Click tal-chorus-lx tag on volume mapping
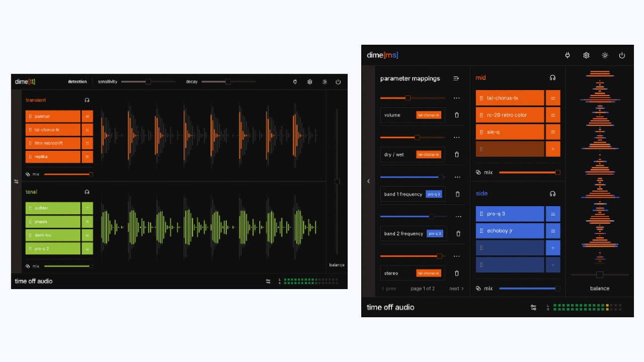This screenshot has height=362, width=644. [429, 115]
